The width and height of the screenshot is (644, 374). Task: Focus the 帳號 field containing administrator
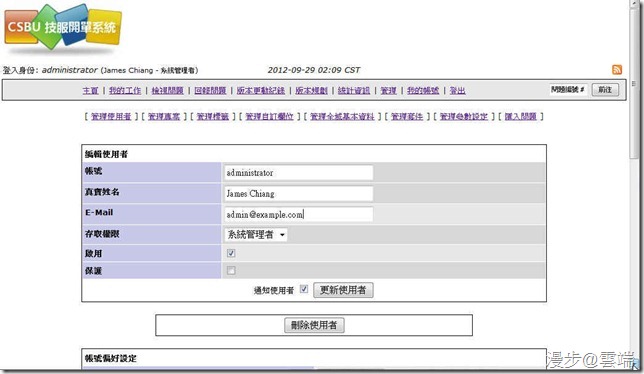299,173
